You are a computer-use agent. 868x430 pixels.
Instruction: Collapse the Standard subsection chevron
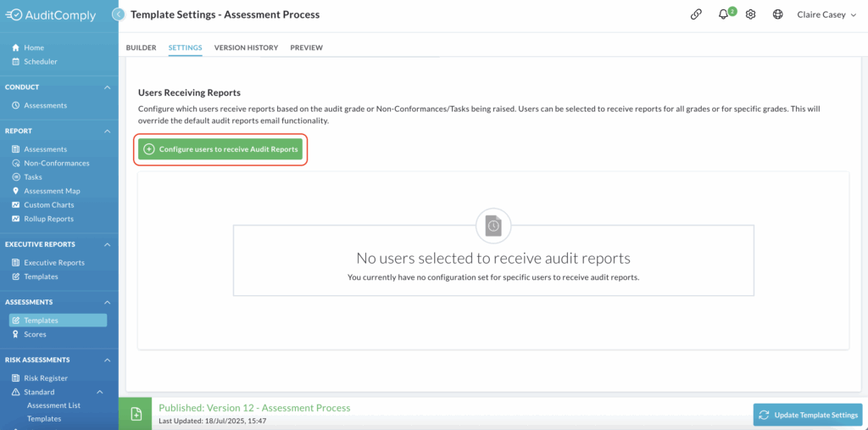(x=100, y=393)
